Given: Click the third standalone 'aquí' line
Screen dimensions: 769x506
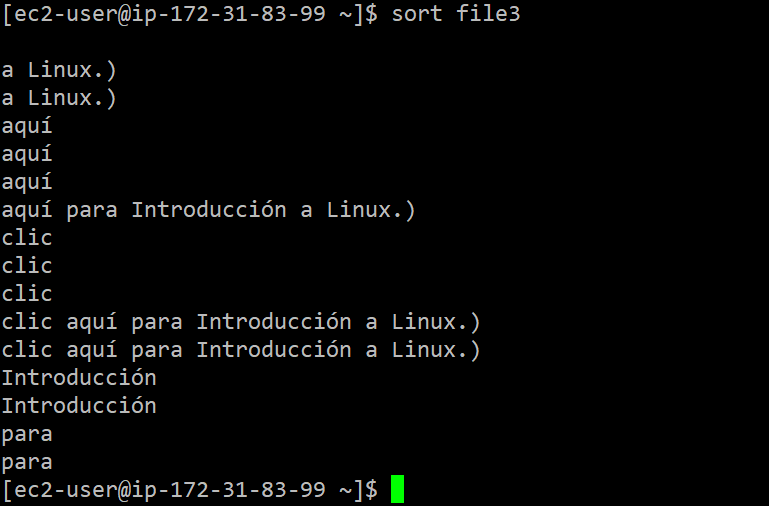Looking at the screenshot, I should tap(27, 182).
